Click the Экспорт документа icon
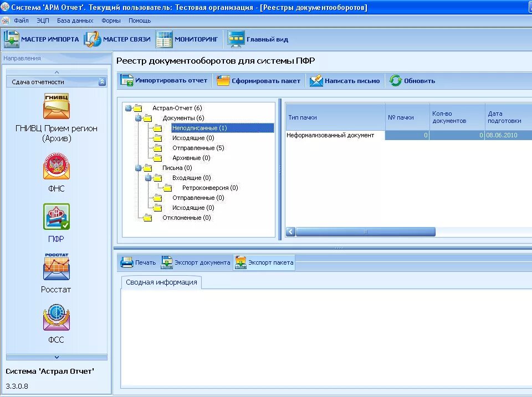 coord(167,262)
